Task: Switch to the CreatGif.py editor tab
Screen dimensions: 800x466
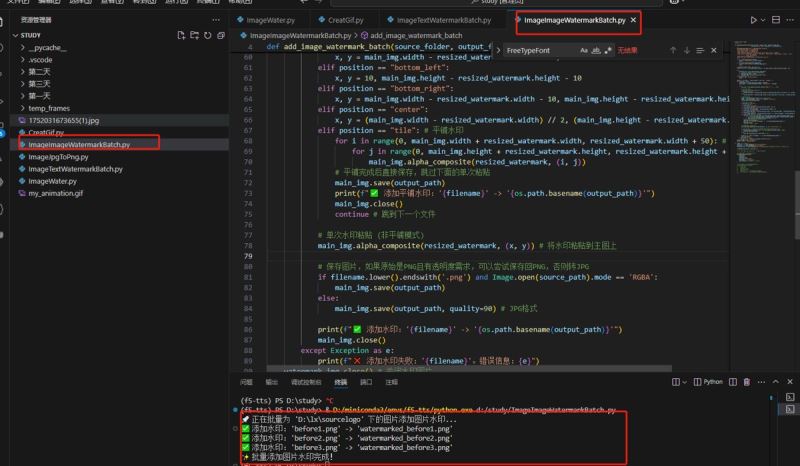Action: (x=345, y=19)
